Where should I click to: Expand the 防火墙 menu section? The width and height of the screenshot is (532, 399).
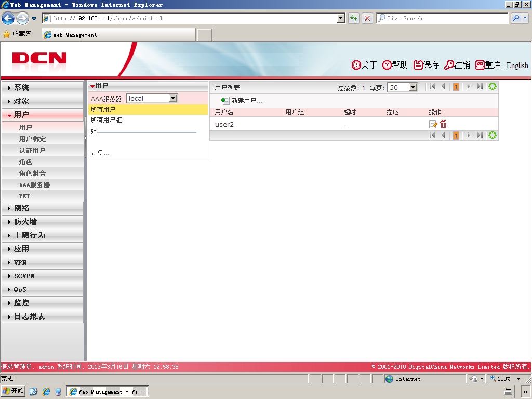click(x=43, y=222)
